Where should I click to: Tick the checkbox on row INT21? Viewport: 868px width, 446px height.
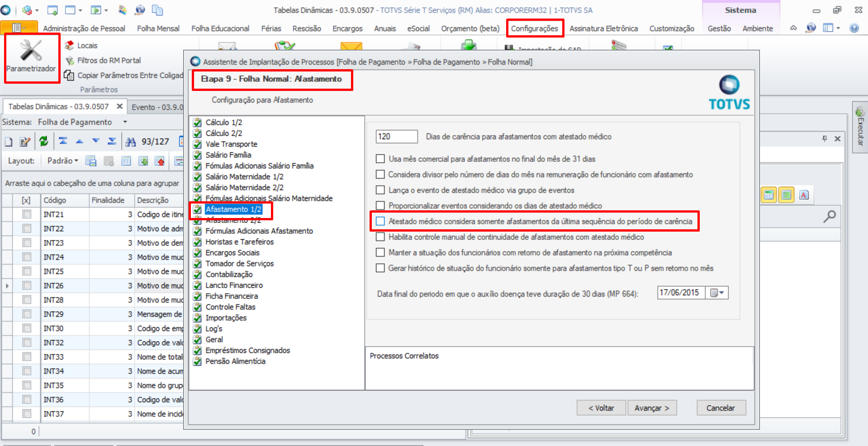[27, 214]
